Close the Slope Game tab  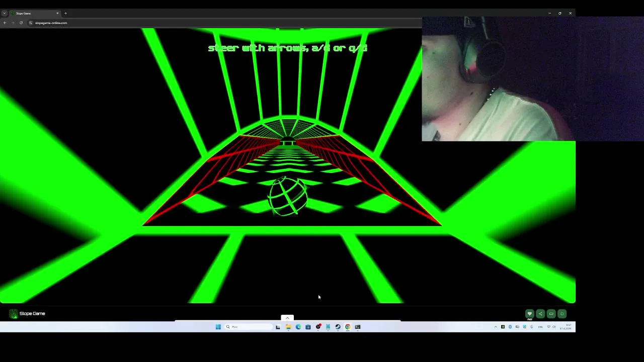pyautogui.click(x=57, y=13)
